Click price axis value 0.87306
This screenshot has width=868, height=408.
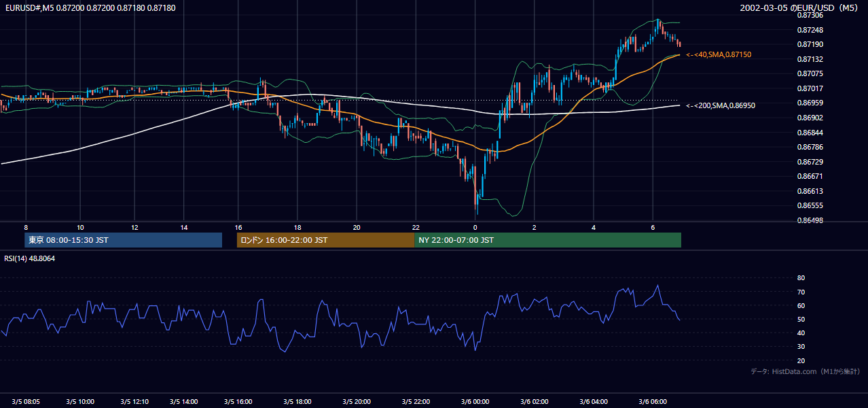(x=810, y=15)
